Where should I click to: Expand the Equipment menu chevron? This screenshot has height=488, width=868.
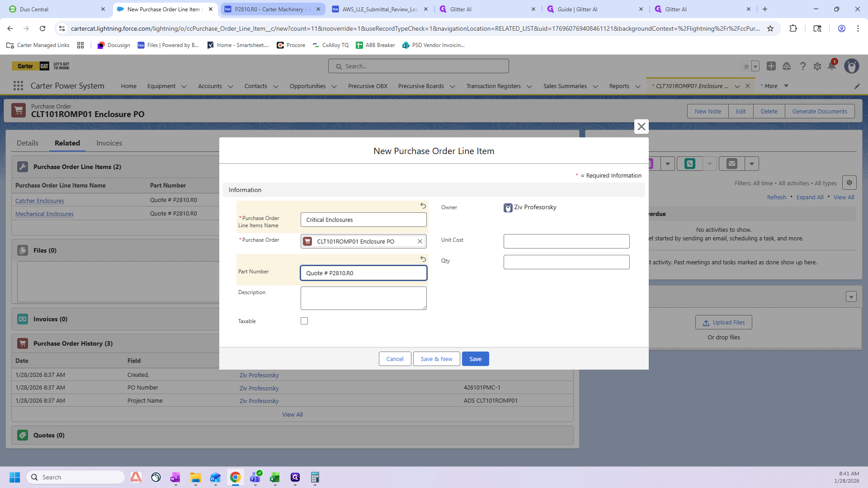pos(184,86)
